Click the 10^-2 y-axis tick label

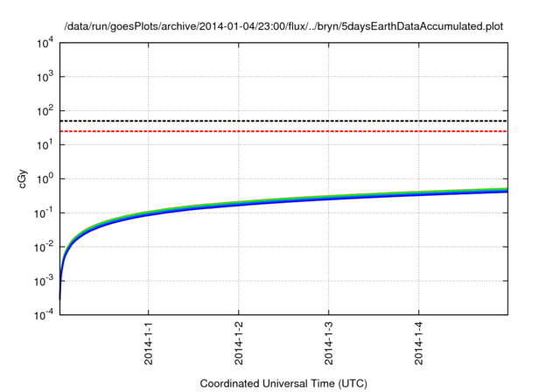44,247
